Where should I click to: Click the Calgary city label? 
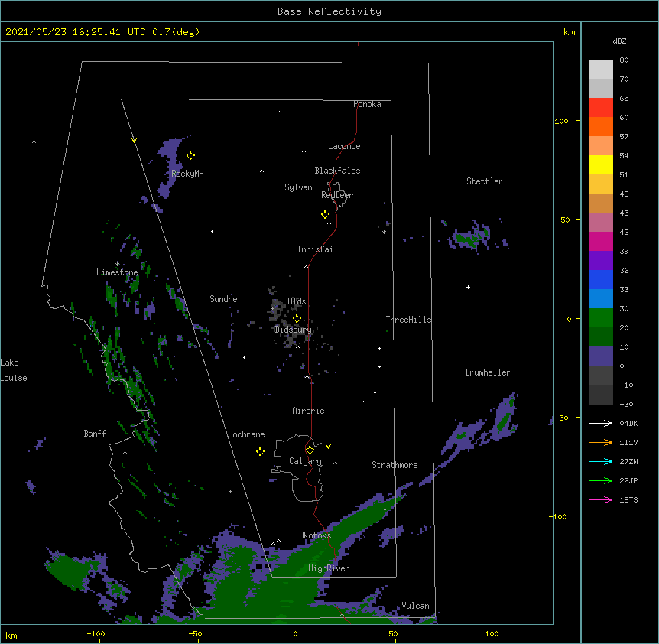click(x=306, y=461)
